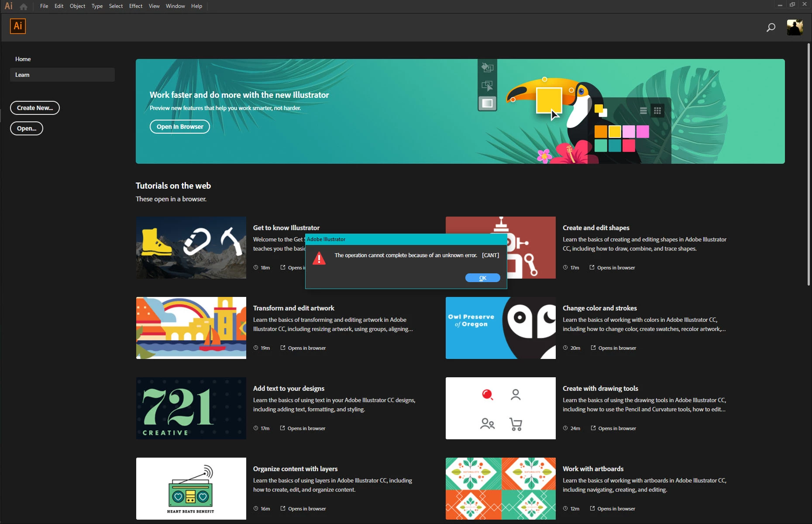Open the user profile avatar
Viewport: 812px width, 524px height.
pos(795,28)
